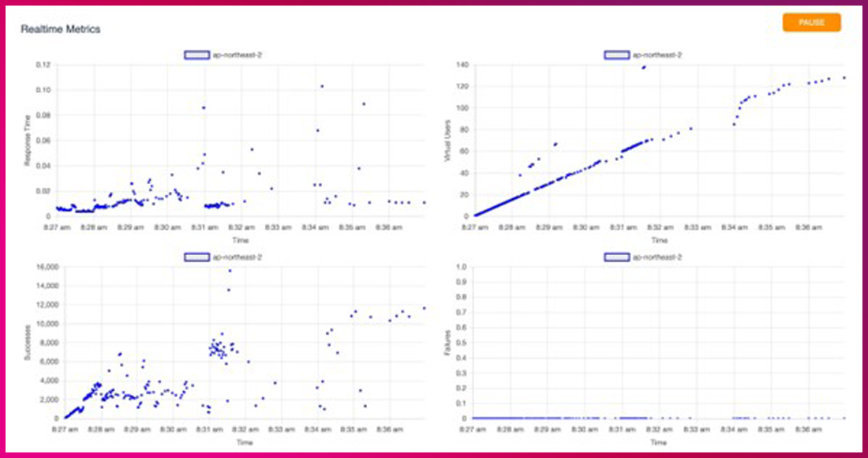Click the Time x-axis title under Failures chart
868x458 pixels.
pos(659,443)
